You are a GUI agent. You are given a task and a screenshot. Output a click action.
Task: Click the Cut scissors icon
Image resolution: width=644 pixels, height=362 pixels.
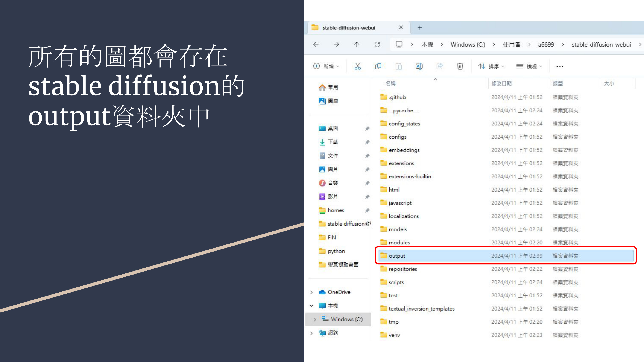(x=357, y=66)
